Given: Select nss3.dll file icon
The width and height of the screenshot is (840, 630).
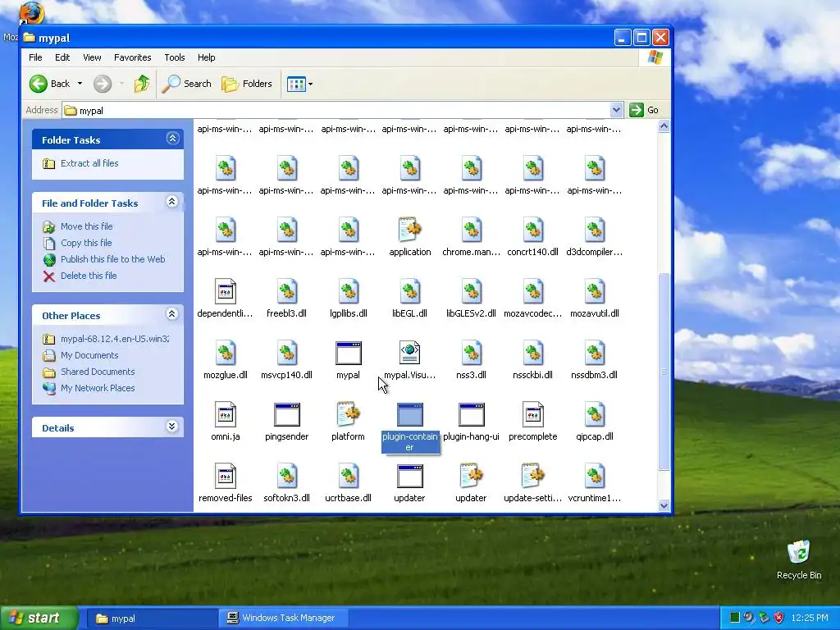Looking at the screenshot, I should 472,353.
